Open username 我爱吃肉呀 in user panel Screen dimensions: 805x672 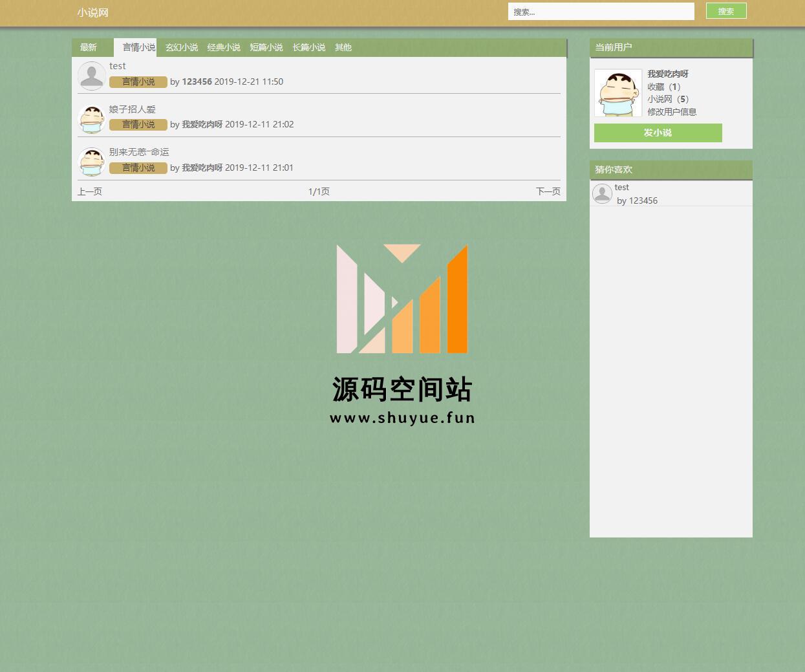coord(668,74)
